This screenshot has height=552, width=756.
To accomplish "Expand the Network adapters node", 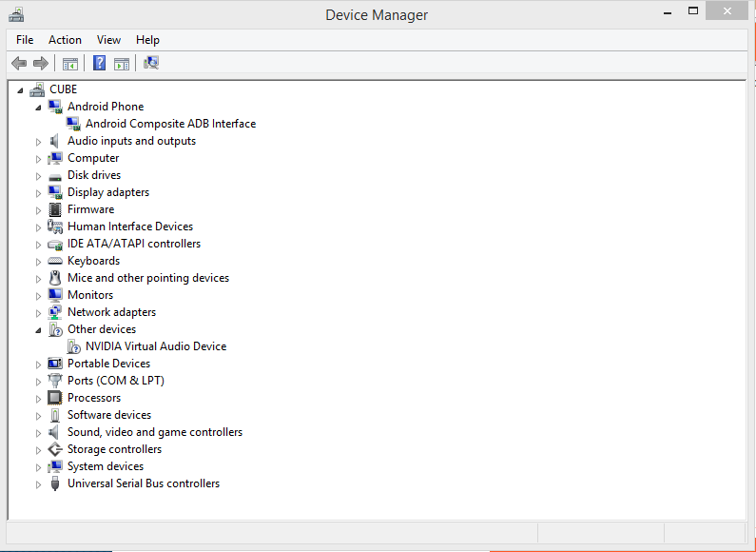I will click(x=39, y=313).
